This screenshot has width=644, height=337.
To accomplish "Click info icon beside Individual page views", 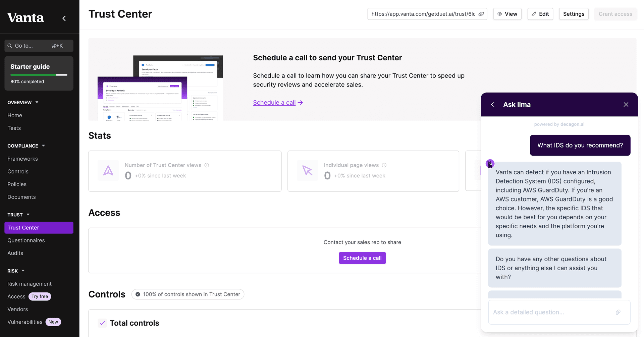I will click(x=384, y=165).
